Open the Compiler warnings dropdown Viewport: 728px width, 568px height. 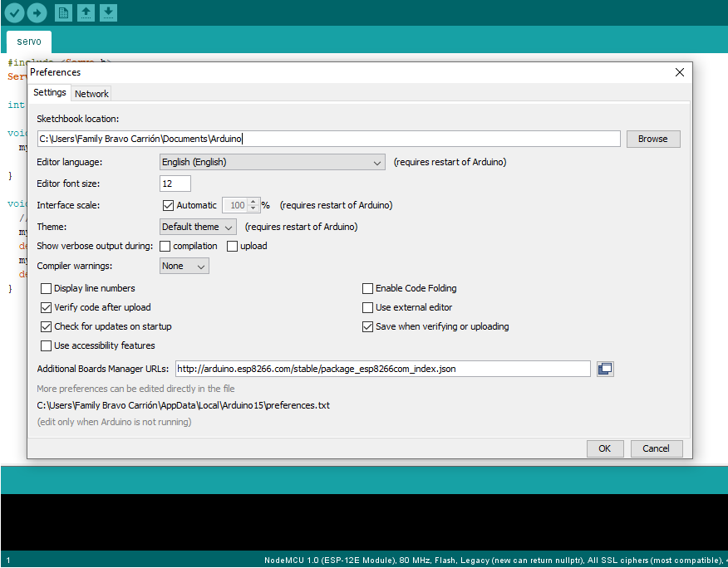[184, 266]
